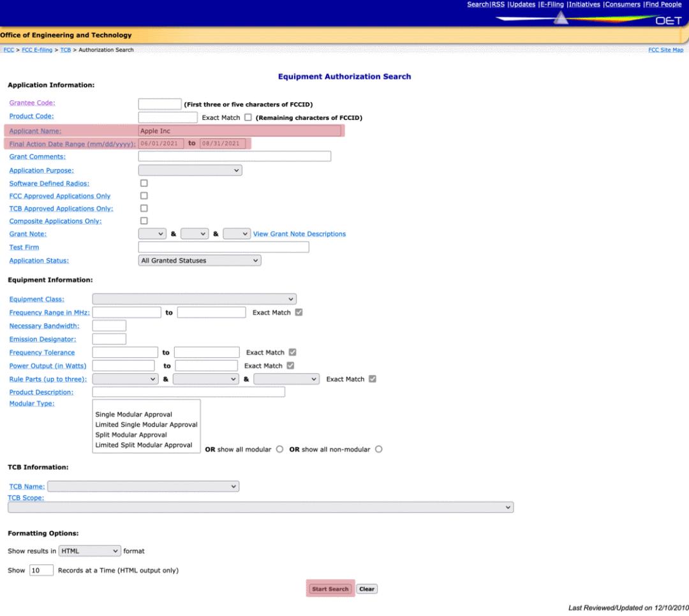
Task: Open the Application Purpose dropdown
Action: coord(190,170)
